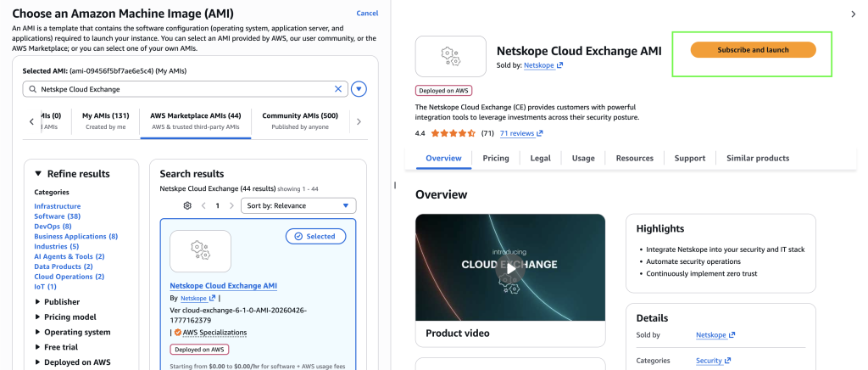
Task: Collapse side panel with top-right chevron
Action: [x=853, y=14]
